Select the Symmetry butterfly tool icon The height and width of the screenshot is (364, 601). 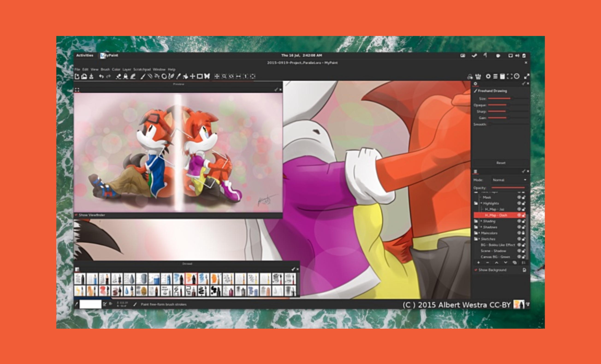pyautogui.click(x=207, y=76)
